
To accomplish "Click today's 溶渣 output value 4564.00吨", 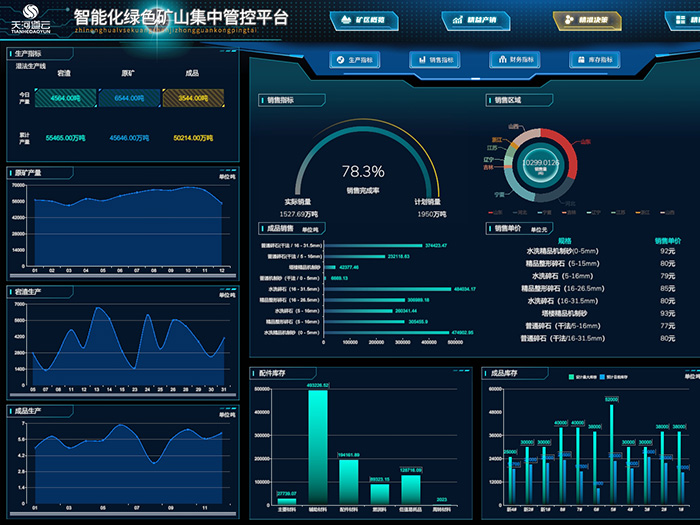I will 66,98.
